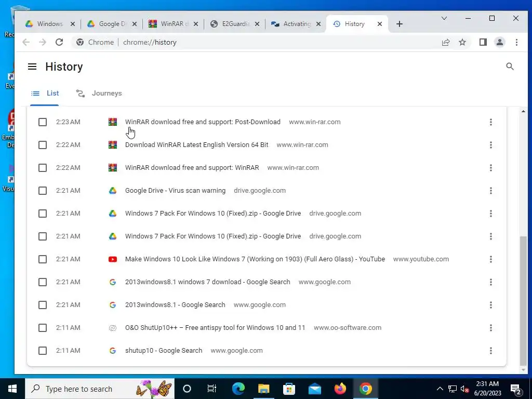532x399 pixels.
Task: Open Chrome's three-dot main menu
Action: [516, 42]
